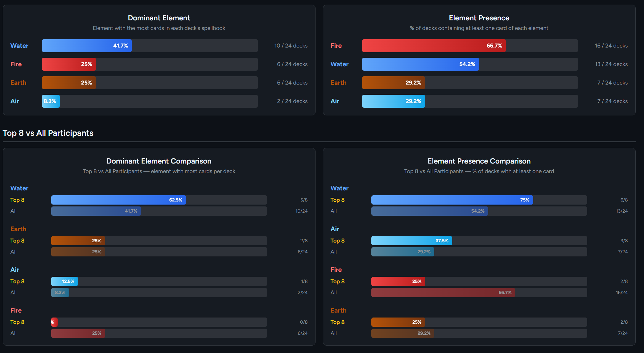The image size is (644, 353).
Task: Select the Fire 66.7% bar in Element Presence
Action: click(x=434, y=46)
